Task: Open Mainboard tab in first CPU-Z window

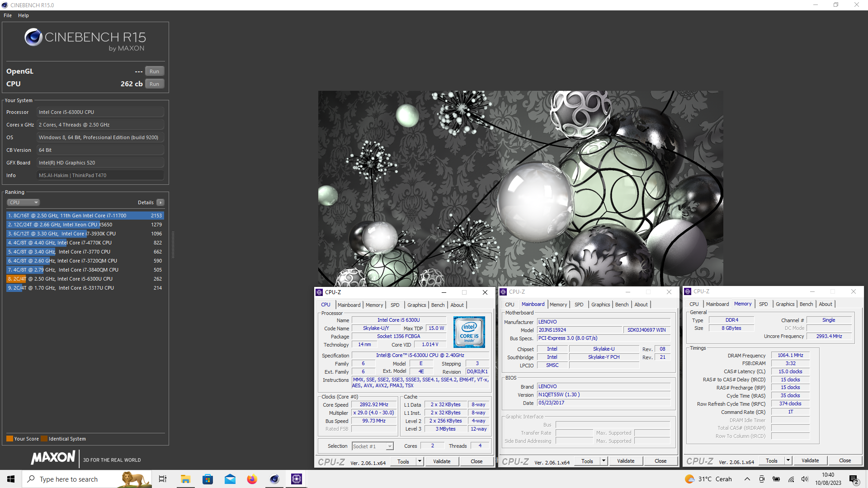Action: (349, 305)
